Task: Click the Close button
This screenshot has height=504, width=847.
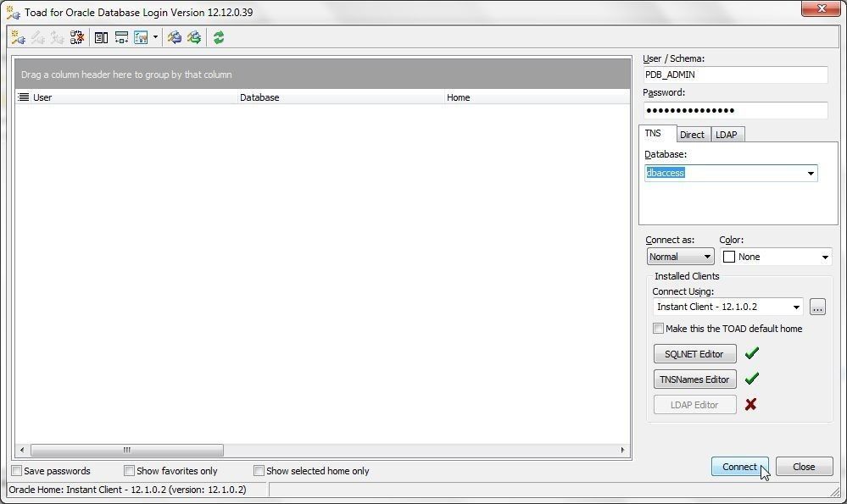Action: tap(804, 467)
